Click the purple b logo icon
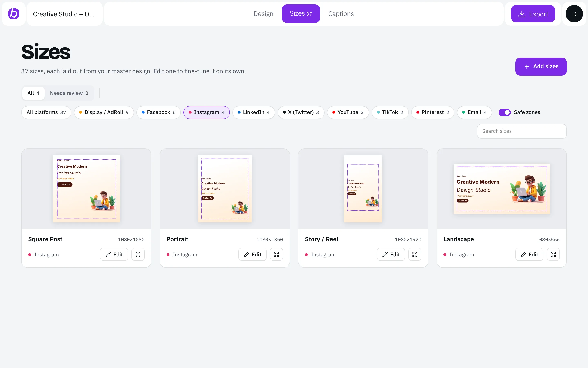The image size is (588, 368). 14,14
